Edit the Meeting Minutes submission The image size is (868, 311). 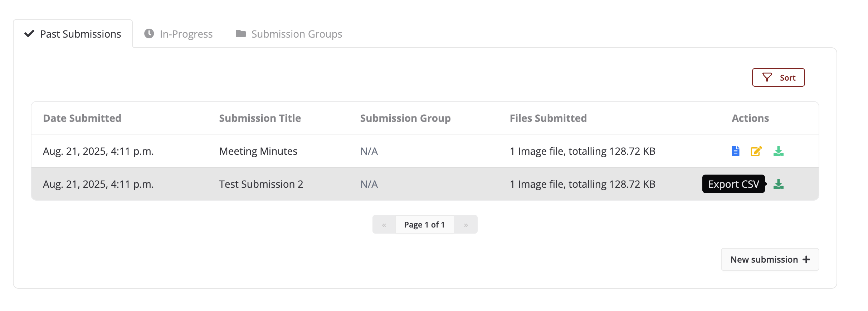[x=756, y=151]
